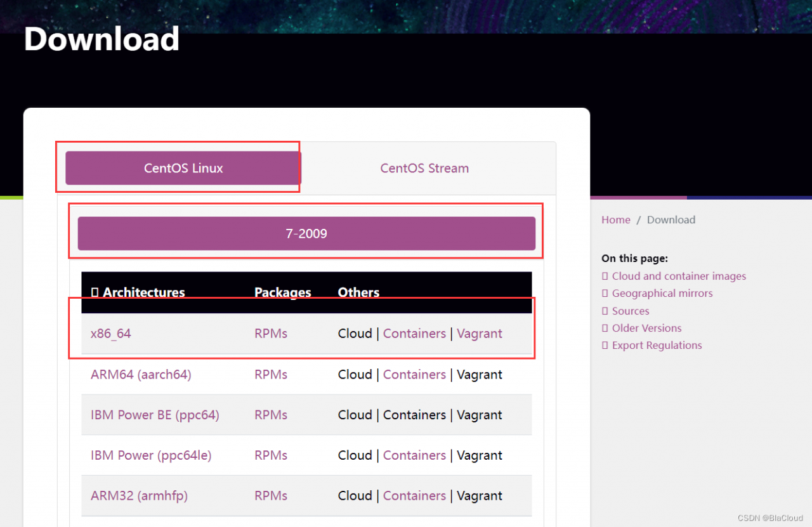This screenshot has width=812, height=527.
Task: Open RPMs link in ARM32 row
Action: pos(271,496)
